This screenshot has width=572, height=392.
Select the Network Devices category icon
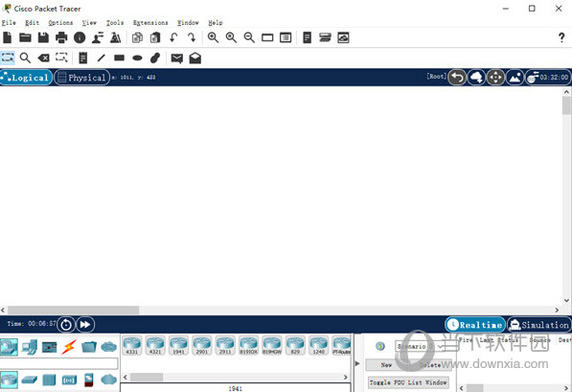click(9, 347)
